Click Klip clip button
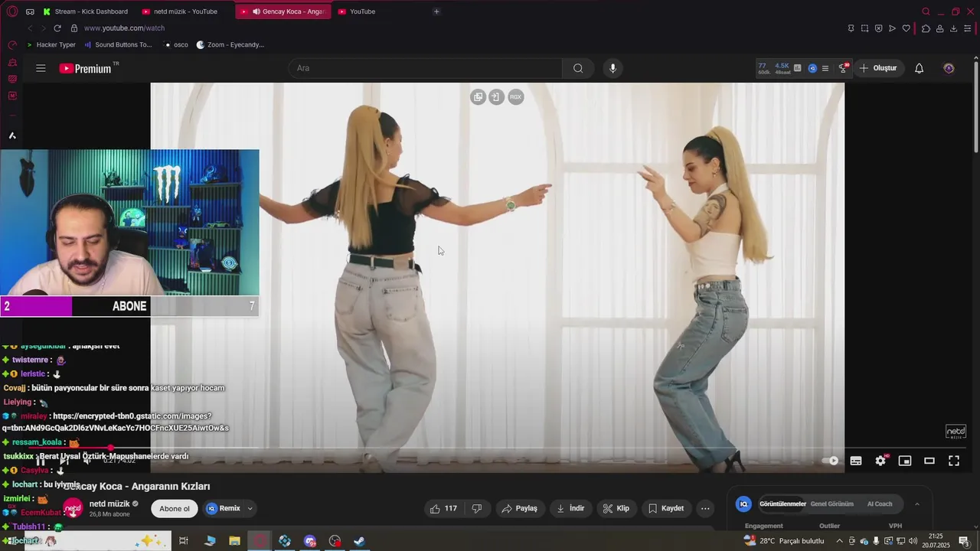This screenshot has width=980, height=551. (x=616, y=508)
